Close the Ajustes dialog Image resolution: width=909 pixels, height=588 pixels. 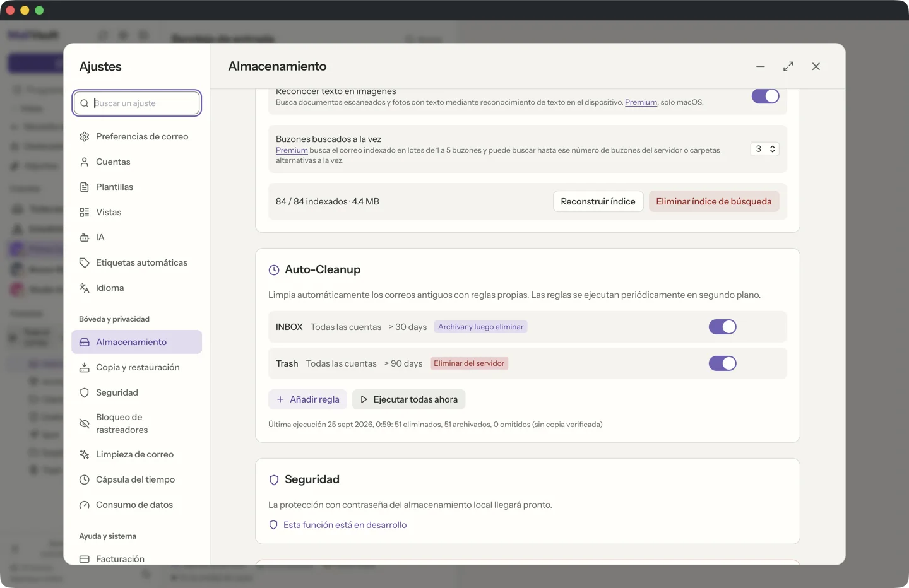[x=816, y=66]
